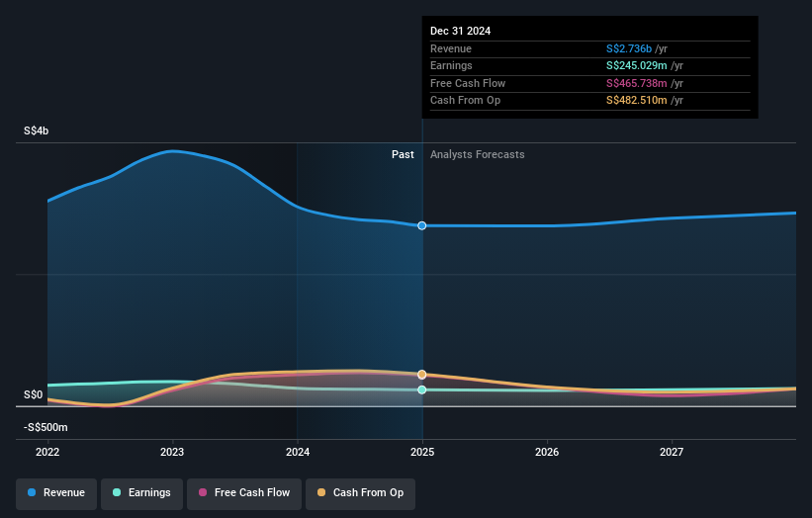The image size is (812, 518).
Task: Click the Past label
Action: point(403,155)
